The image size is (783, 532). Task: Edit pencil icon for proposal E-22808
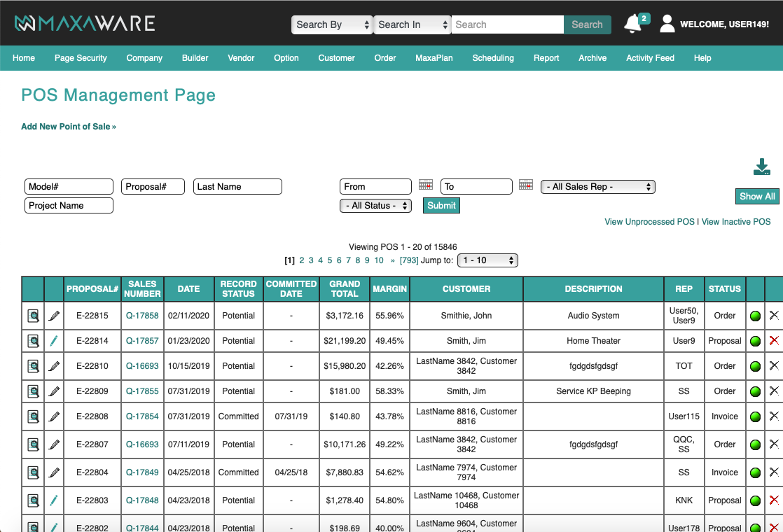[54, 416]
